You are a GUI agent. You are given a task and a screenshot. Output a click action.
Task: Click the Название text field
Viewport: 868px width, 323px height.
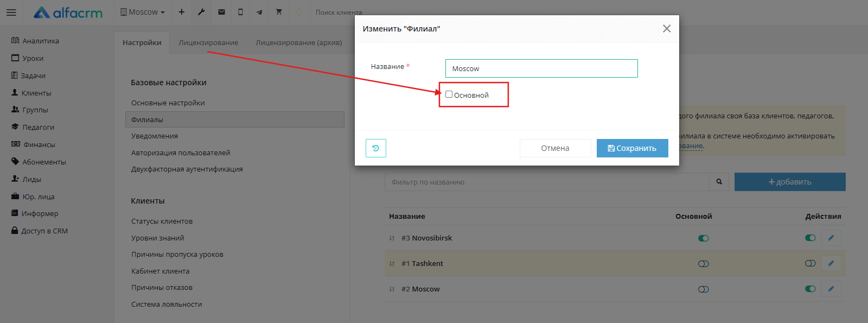tap(541, 68)
